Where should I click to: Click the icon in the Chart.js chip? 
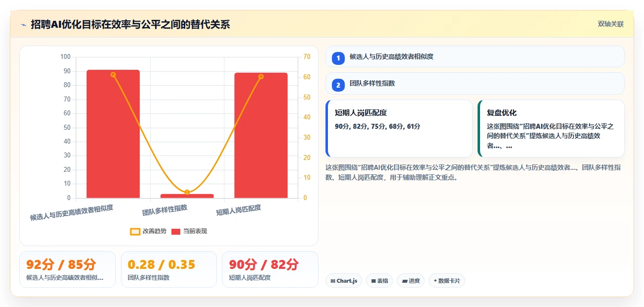[x=333, y=281]
